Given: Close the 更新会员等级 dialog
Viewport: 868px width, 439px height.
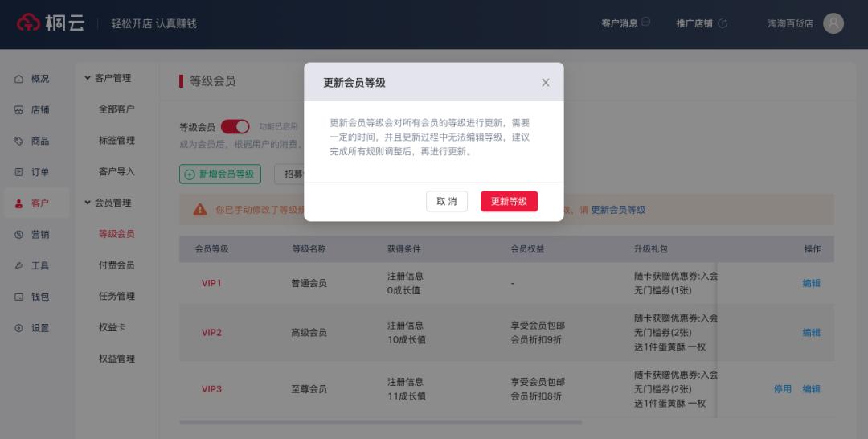Looking at the screenshot, I should point(545,83).
